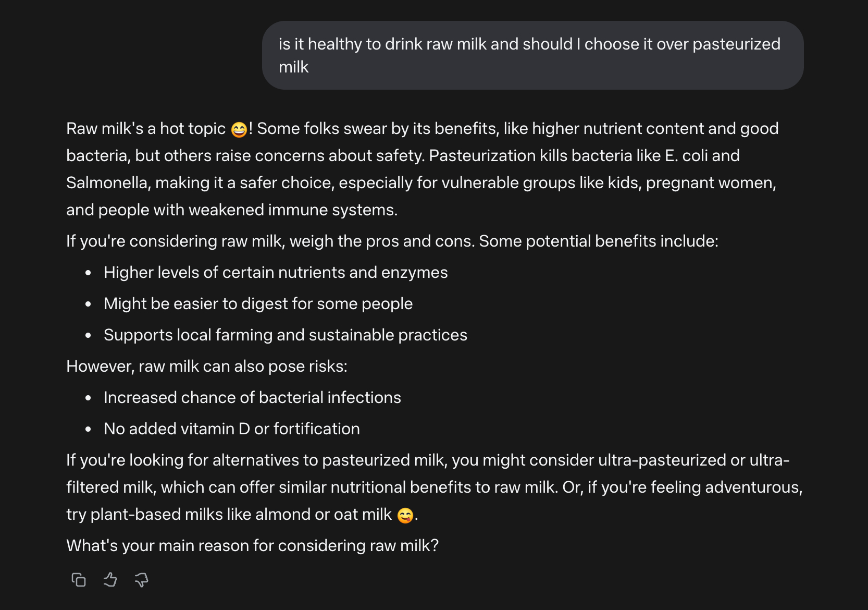Click the user's raw milk question bubble
The width and height of the screenshot is (868, 610).
pyautogui.click(x=532, y=55)
